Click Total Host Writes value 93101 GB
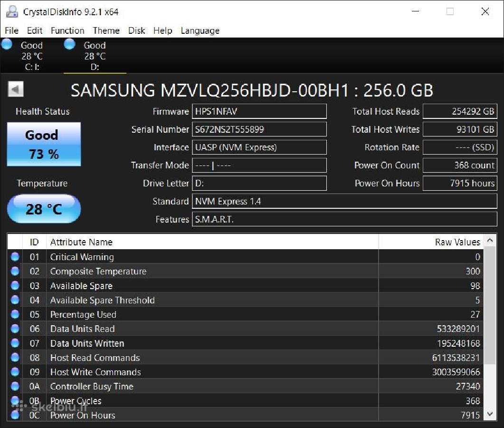504x428 pixels. click(x=460, y=129)
